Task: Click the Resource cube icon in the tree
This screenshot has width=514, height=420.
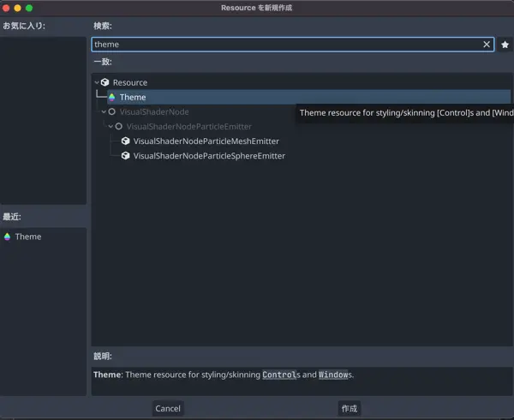Action: (105, 82)
